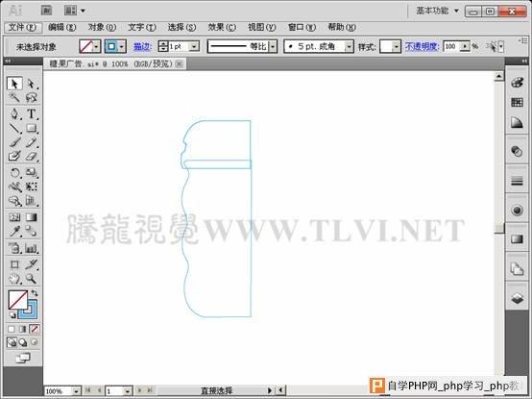Select the Rotate tool
The width and height of the screenshot is (532, 399).
(x=14, y=172)
